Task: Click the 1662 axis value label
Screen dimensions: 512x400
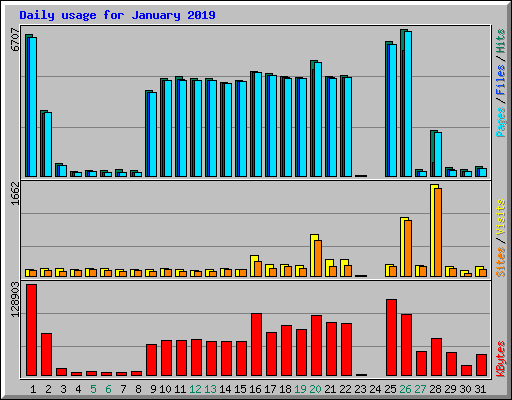Action: [x=15, y=193]
